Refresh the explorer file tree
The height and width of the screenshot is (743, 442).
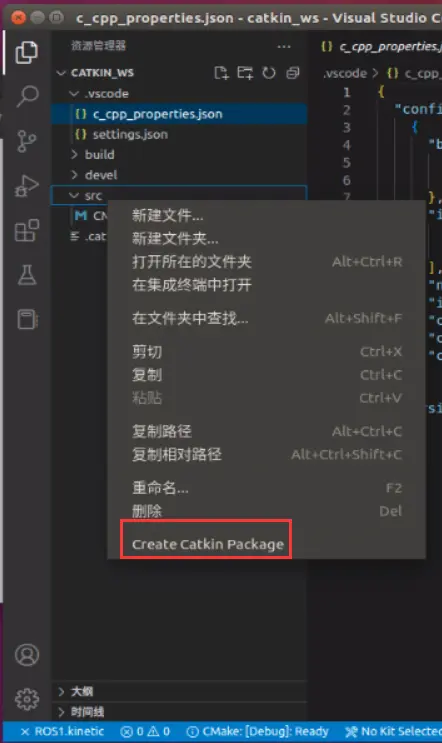pyautogui.click(x=269, y=73)
